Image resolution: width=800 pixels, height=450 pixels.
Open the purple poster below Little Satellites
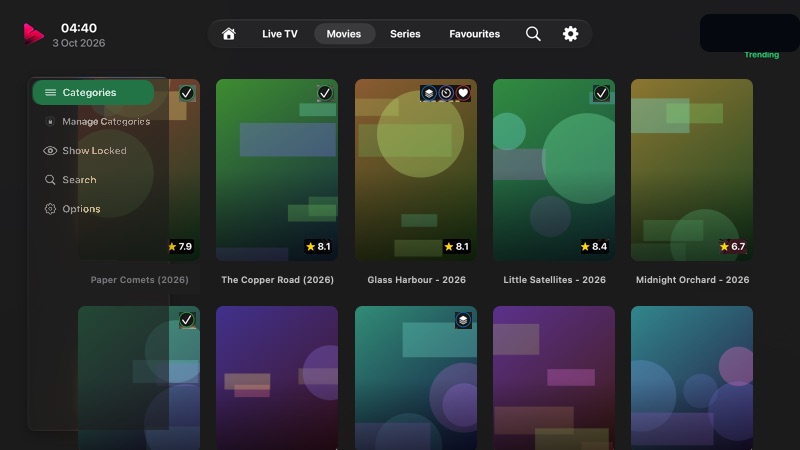554,378
